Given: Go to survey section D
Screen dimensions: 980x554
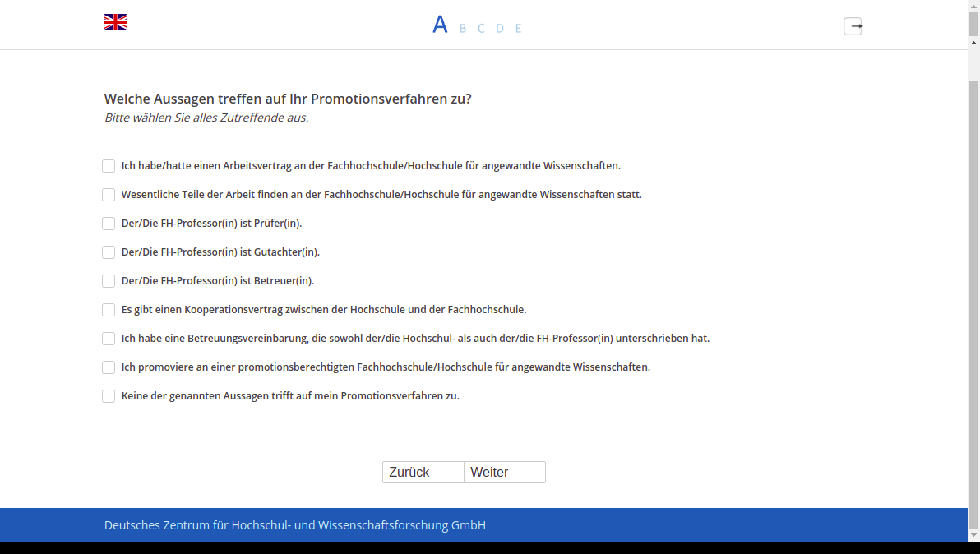Looking at the screenshot, I should pyautogui.click(x=500, y=28).
